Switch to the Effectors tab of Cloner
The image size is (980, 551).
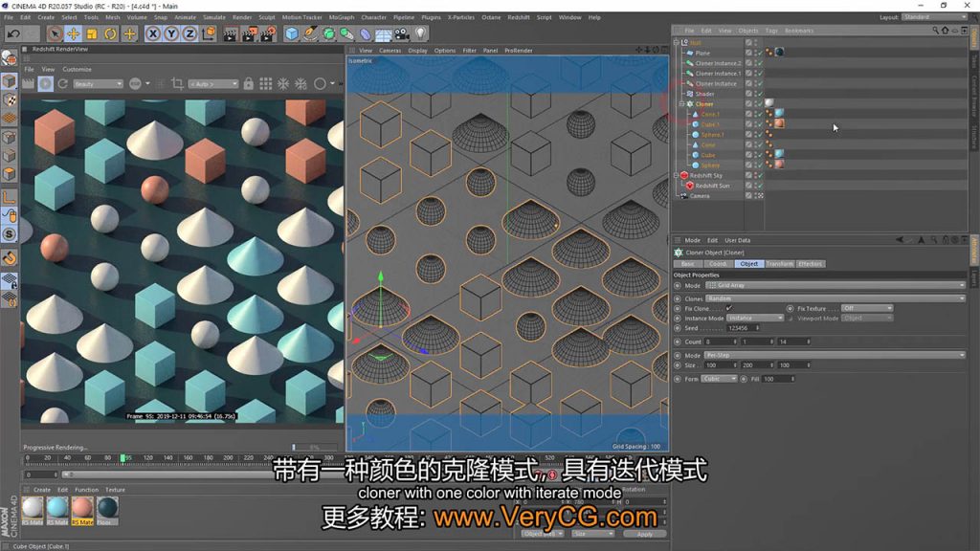tap(810, 264)
